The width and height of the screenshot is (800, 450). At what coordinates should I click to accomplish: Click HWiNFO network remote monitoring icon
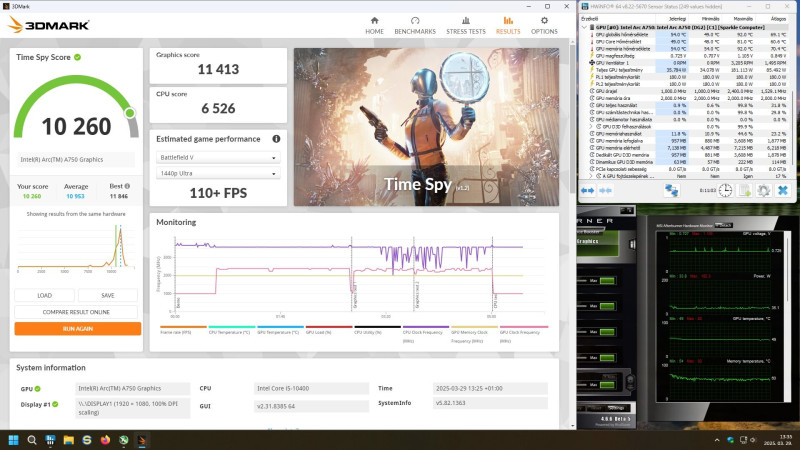click(x=671, y=190)
